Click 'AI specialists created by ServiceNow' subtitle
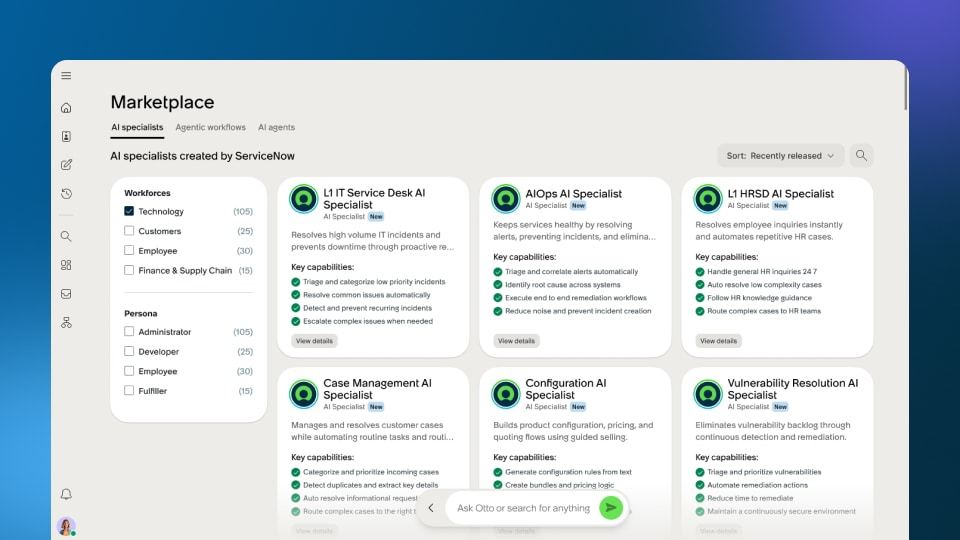The height and width of the screenshot is (540, 960). tap(203, 156)
